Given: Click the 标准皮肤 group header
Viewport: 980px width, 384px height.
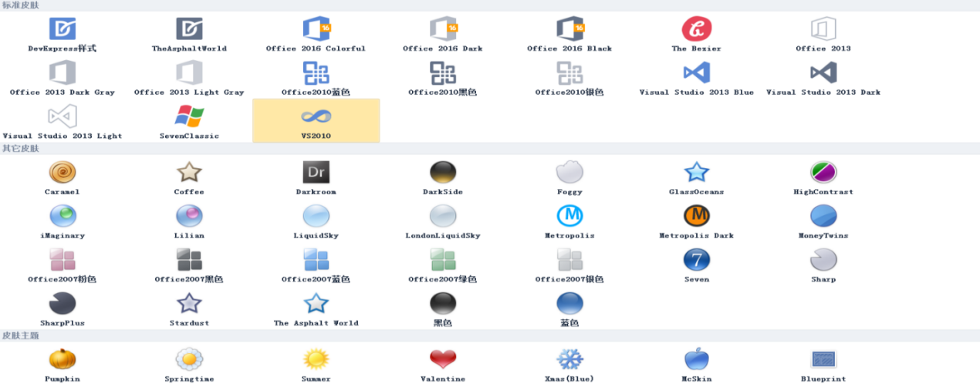Looking at the screenshot, I should click(x=21, y=5).
